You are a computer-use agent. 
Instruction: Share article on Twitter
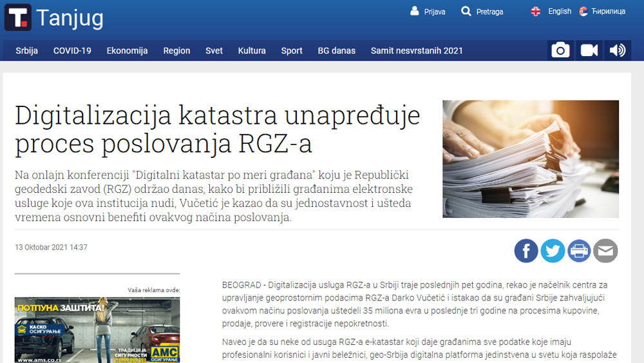553,251
